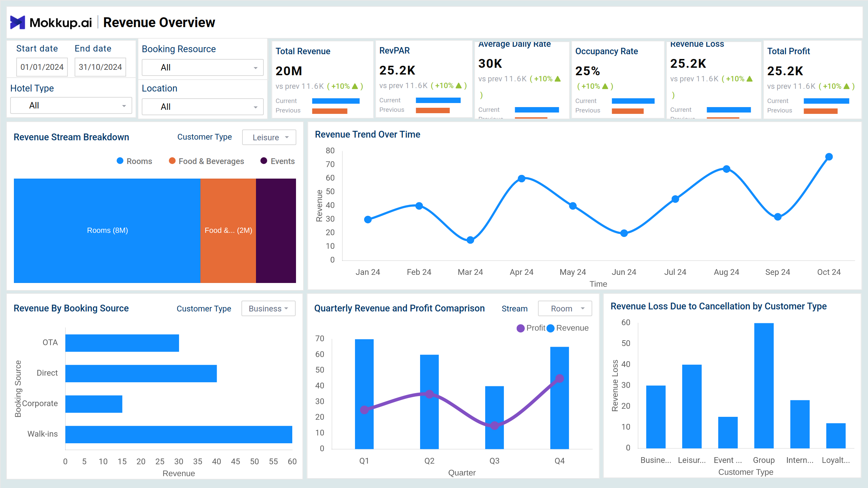The image size is (868, 488).
Task: Click the Revenue Loss up-arrow icon
Action: (750, 79)
